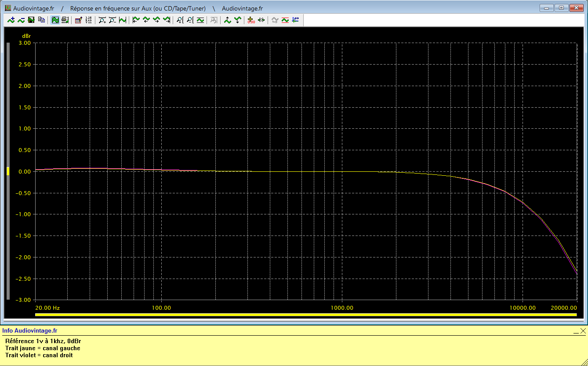
Task: Jump to curve start with first left-arrow icon
Action: coord(136,20)
